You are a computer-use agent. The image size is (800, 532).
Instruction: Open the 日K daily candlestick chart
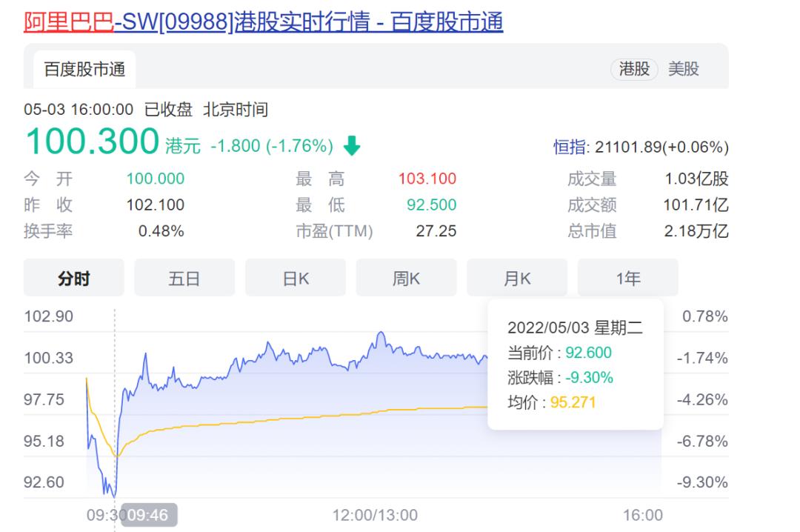(x=295, y=277)
